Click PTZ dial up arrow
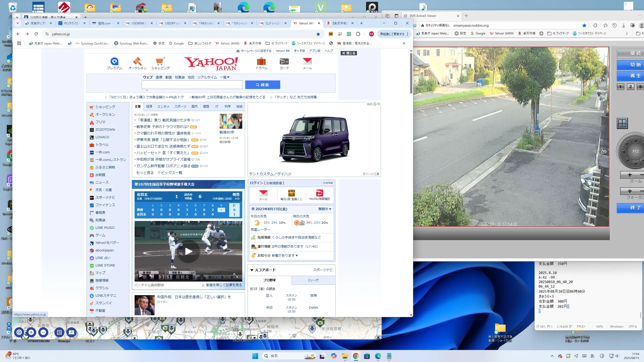This screenshot has width=644, height=362. (635, 140)
